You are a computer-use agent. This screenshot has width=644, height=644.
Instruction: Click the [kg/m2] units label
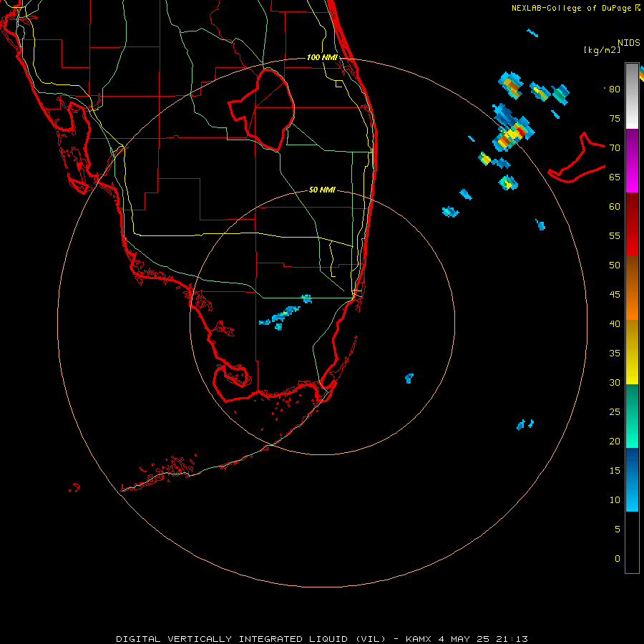tap(602, 50)
